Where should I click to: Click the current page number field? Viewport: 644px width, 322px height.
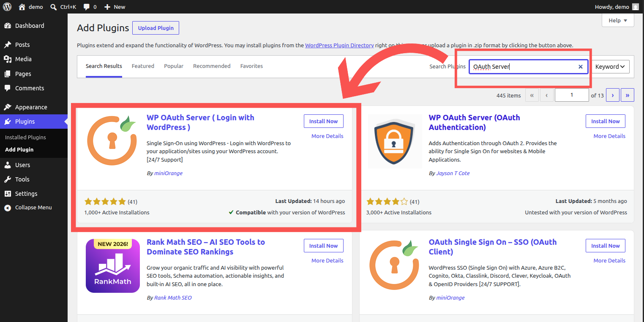tap(572, 95)
